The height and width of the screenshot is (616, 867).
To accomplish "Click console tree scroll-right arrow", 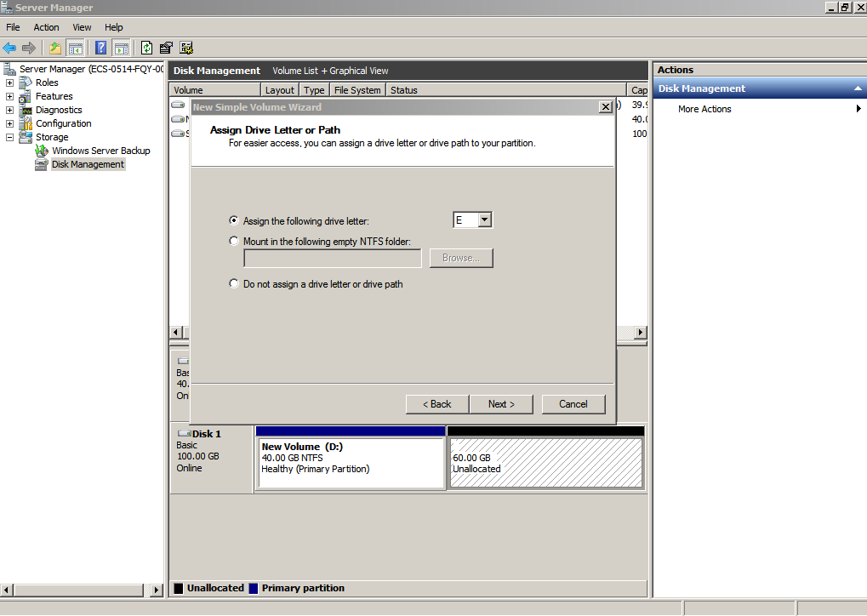I will [x=157, y=590].
